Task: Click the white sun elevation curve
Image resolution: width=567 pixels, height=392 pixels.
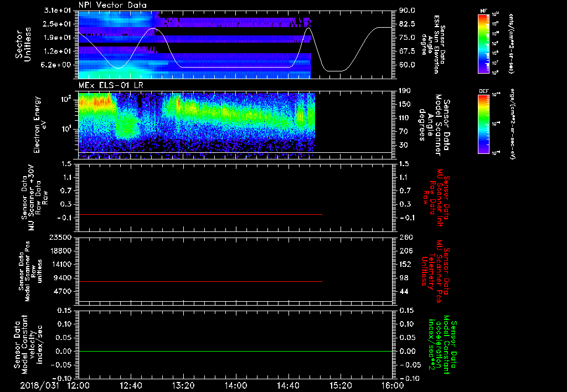Action: [x=235, y=67]
